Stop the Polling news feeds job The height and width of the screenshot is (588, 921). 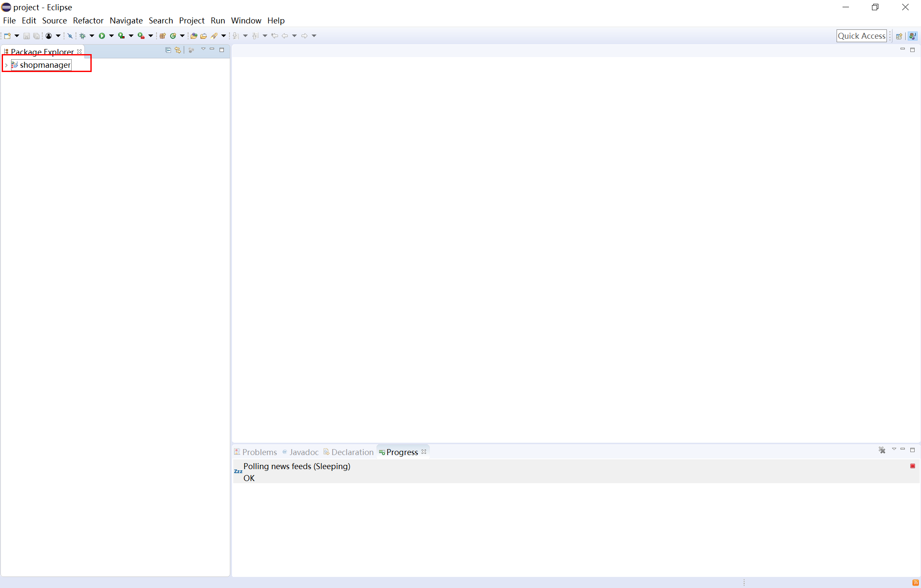[x=912, y=466]
